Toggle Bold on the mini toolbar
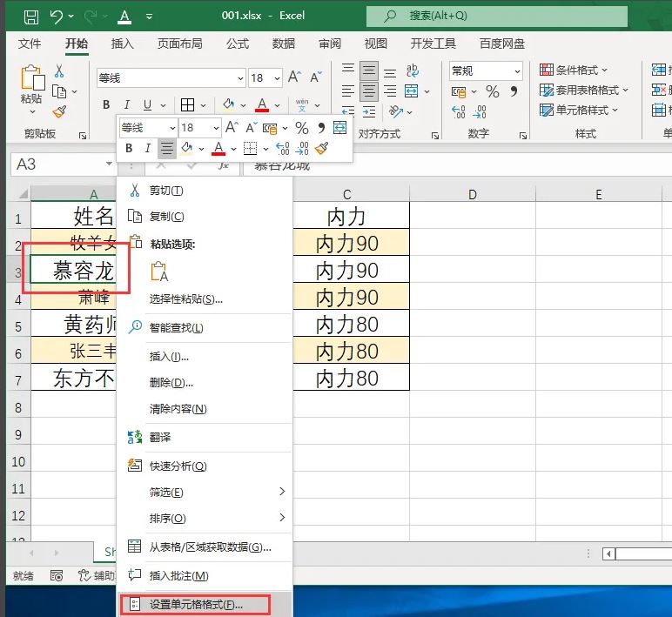The width and height of the screenshot is (672, 617). [x=129, y=148]
